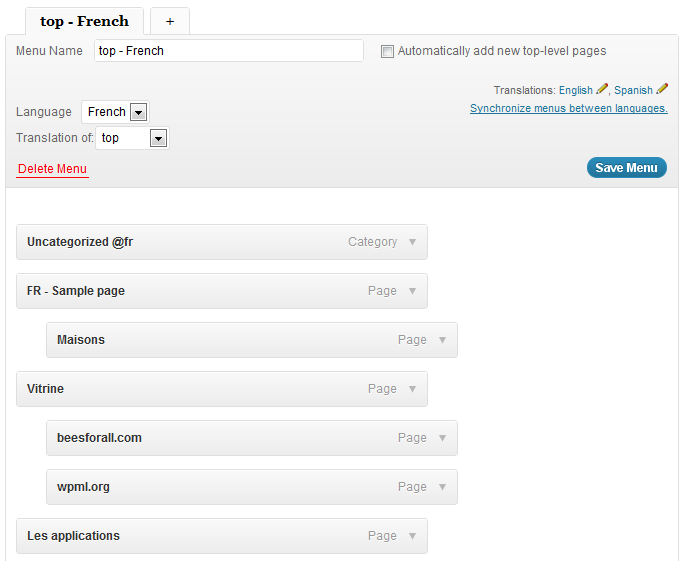Image resolution: width=684 pixels, height=561 pixels.
Task: Open the English translation link
Action: coord(576,90)
